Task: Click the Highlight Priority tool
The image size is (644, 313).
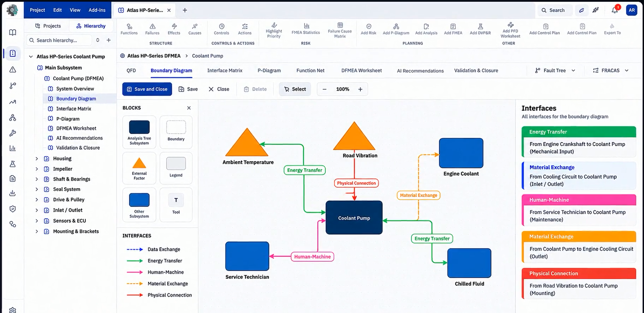Action: pos(274,30)
